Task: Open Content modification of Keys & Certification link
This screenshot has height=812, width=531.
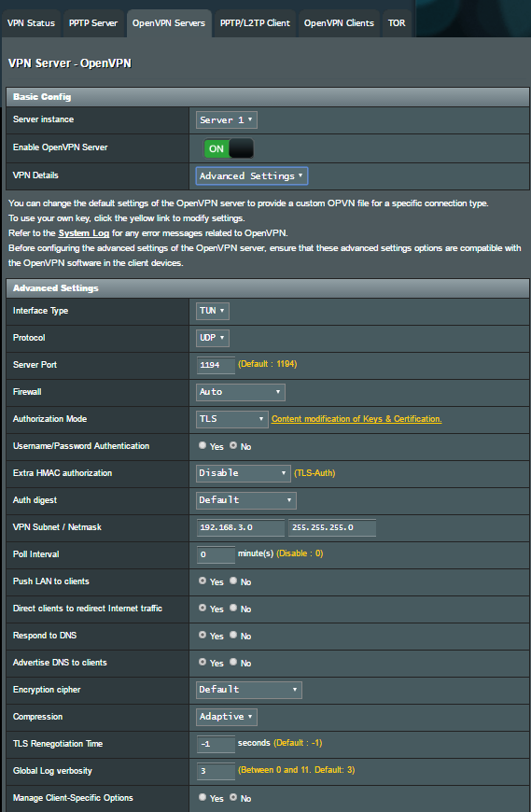Action: pyautogui.click(x=356, y=419)
